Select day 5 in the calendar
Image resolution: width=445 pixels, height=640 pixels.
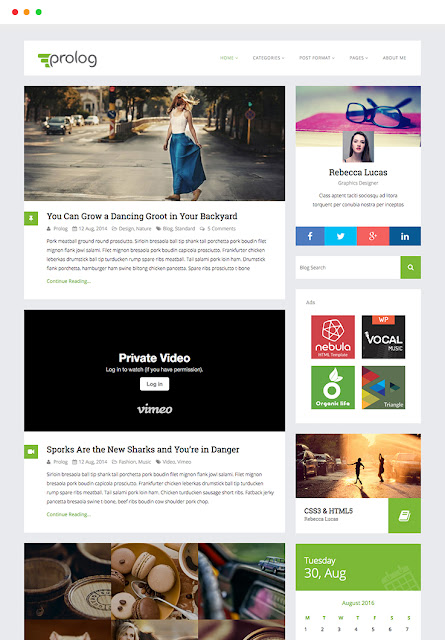pos(373,629)
